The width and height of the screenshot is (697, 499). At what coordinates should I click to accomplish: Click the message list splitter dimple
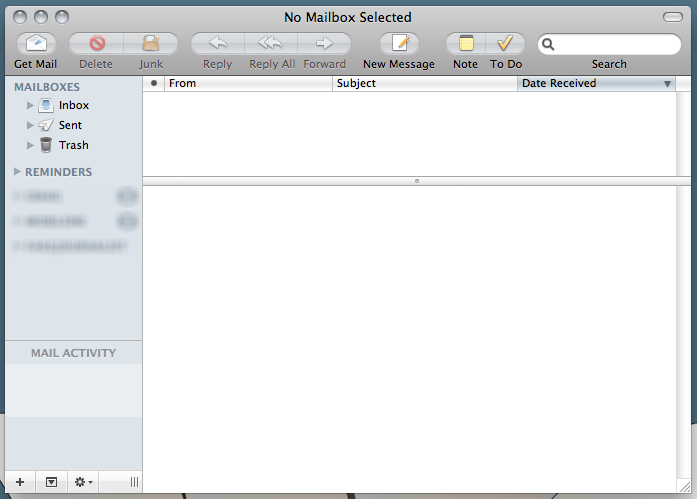point(417,181)
